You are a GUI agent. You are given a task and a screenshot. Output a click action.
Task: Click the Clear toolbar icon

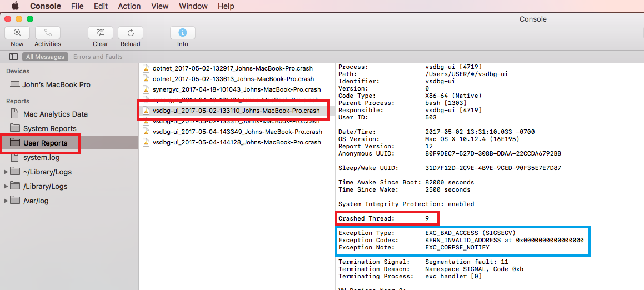[100, 33]
